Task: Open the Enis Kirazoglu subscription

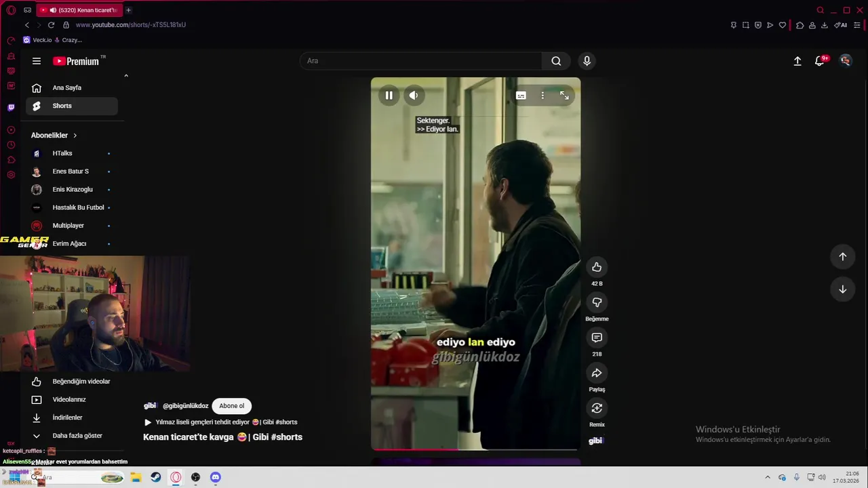Action: pos(72,190)
